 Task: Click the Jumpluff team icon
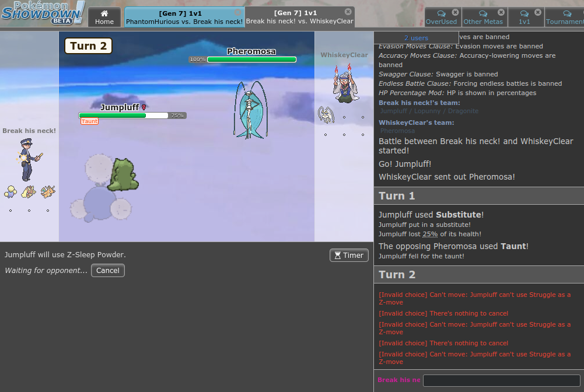point(11,192)
